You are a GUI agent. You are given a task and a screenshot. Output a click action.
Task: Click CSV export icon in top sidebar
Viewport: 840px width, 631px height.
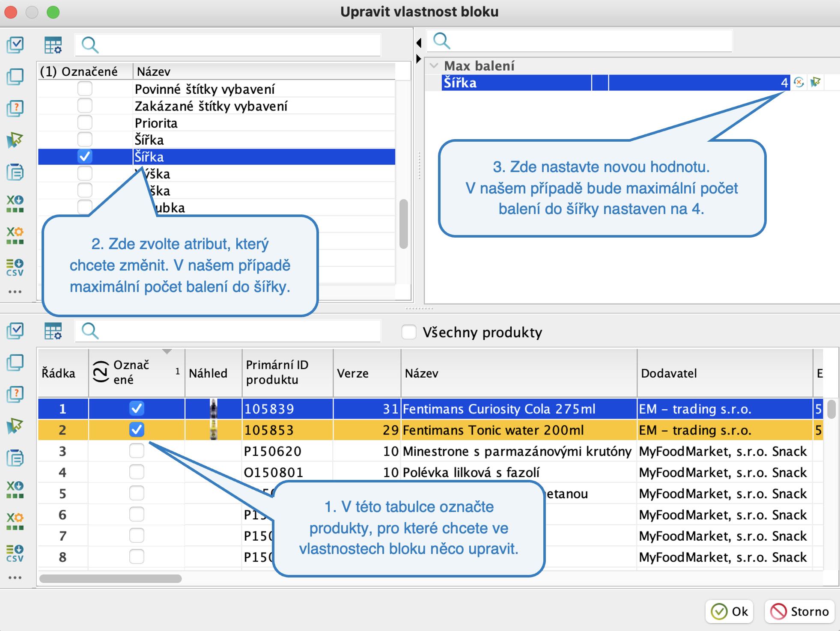[x=15, y=267]
